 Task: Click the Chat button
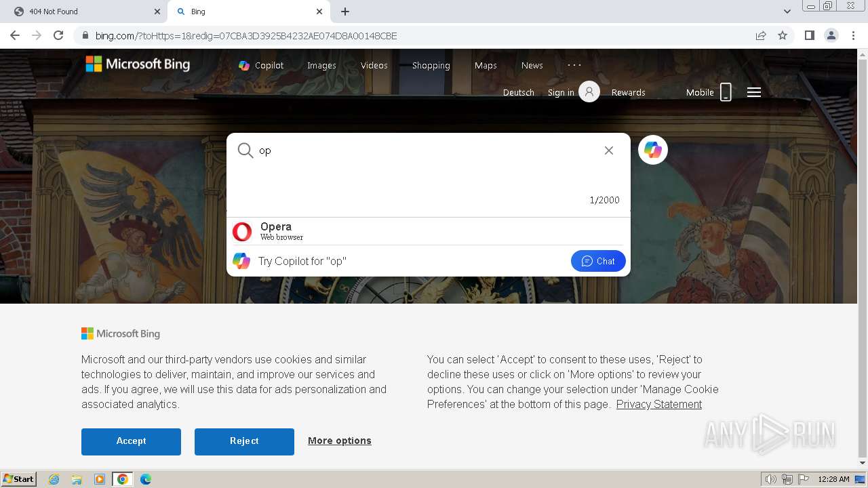[598, 261]
